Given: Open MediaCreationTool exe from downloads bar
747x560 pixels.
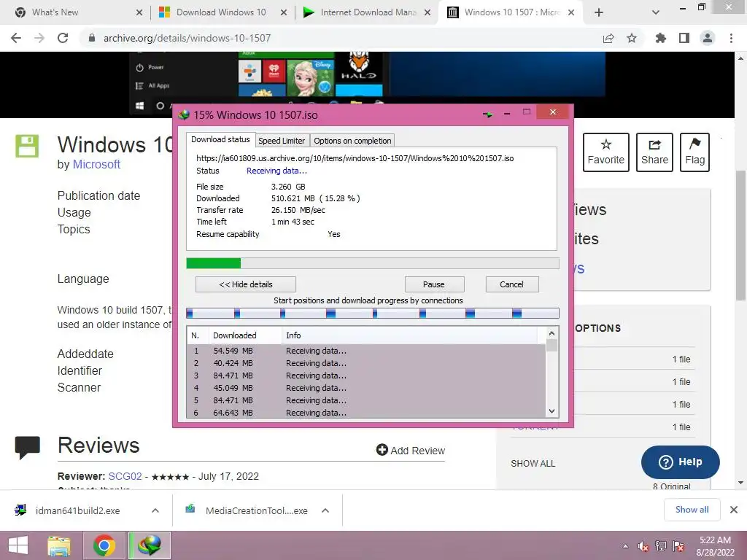Looking at the screenshot, I should [x=256, y=510].
